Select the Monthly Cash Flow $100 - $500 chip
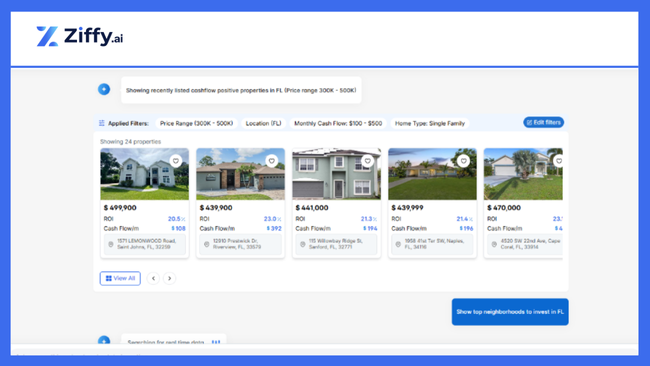This screenshot has height=366, width=650. 338,123
